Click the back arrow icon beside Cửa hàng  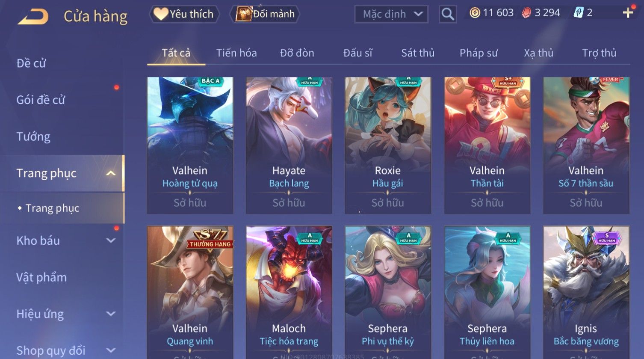[x=33, y=16]
